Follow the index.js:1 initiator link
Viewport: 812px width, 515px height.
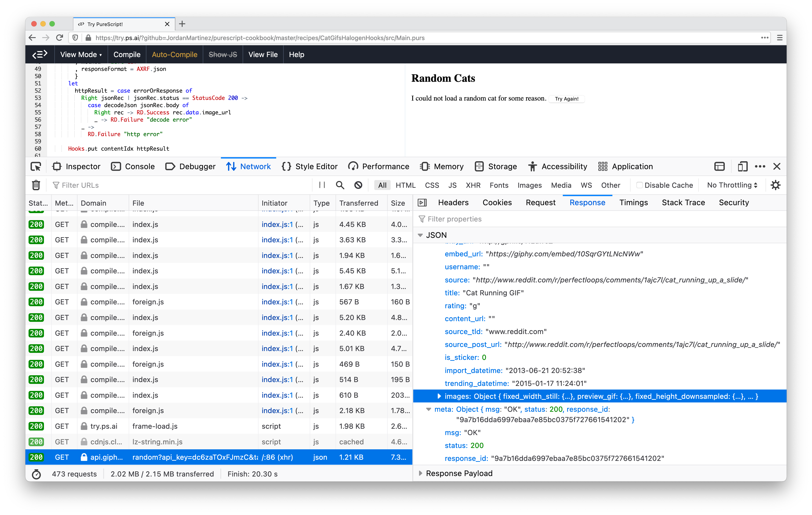coord(276,224)
